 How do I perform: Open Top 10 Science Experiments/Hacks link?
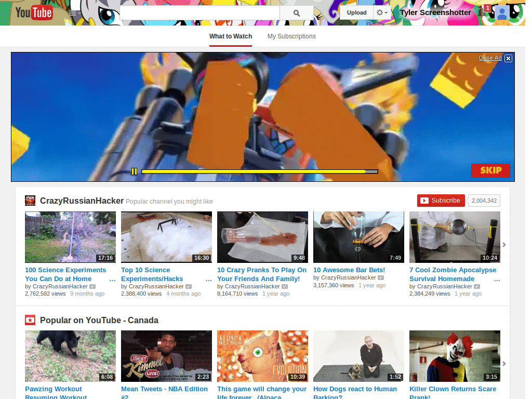click(x=152, y=274)
